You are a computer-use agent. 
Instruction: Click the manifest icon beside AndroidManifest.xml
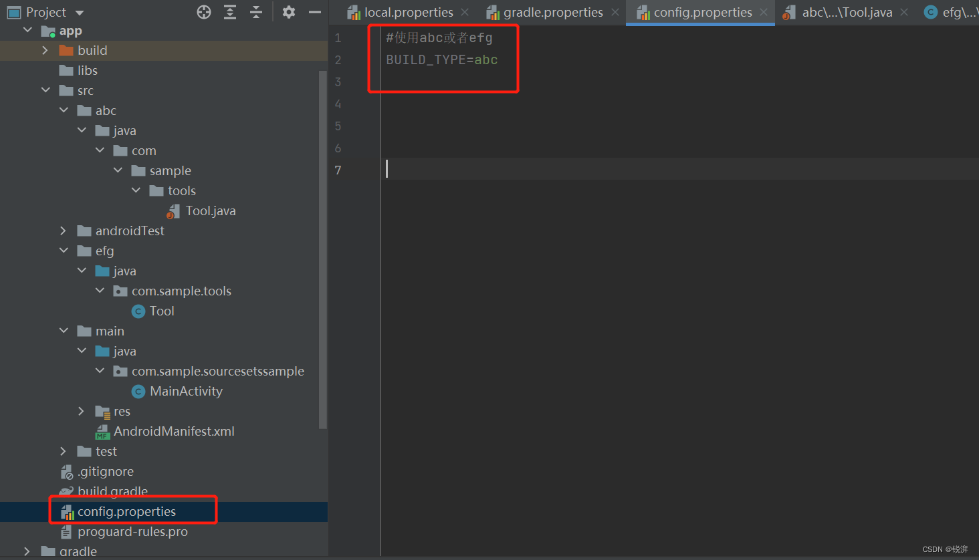[x=102, y=431]
